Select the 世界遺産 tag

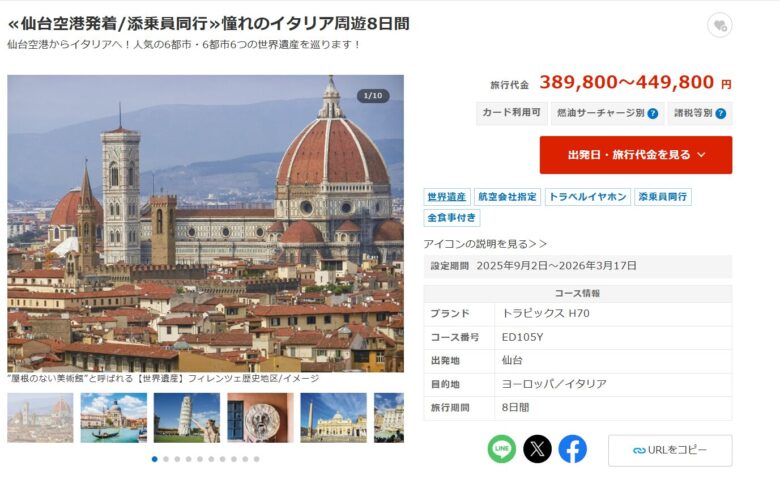point(447,197)
